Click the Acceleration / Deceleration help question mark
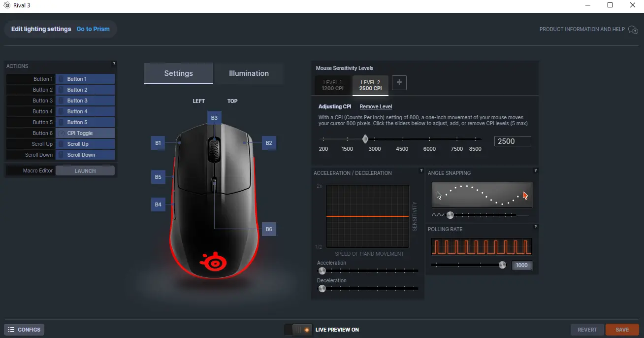The width and height of the screenshot is (644, 338). pos(421,170)
